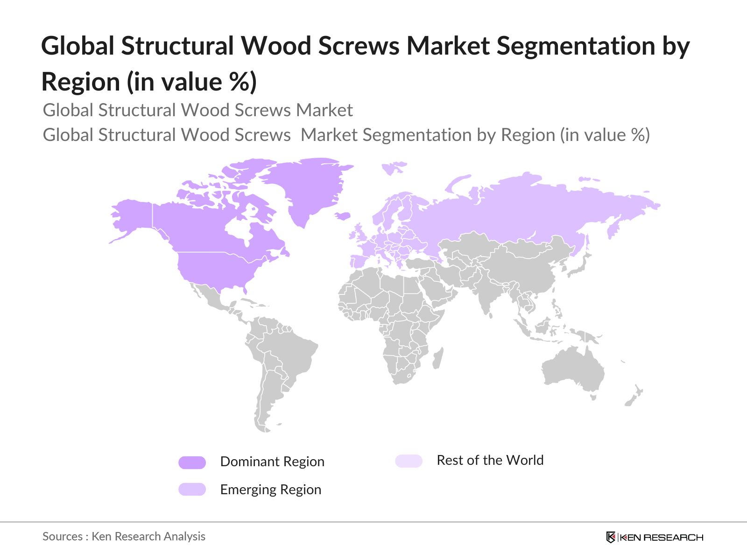Click the Sources: Ken Research Analysis text

(x=124, y=536)
